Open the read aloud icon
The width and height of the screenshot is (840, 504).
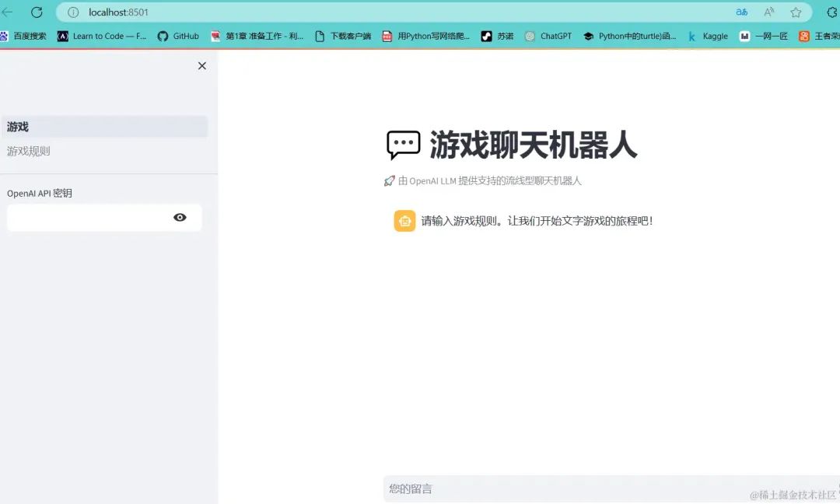768,12
